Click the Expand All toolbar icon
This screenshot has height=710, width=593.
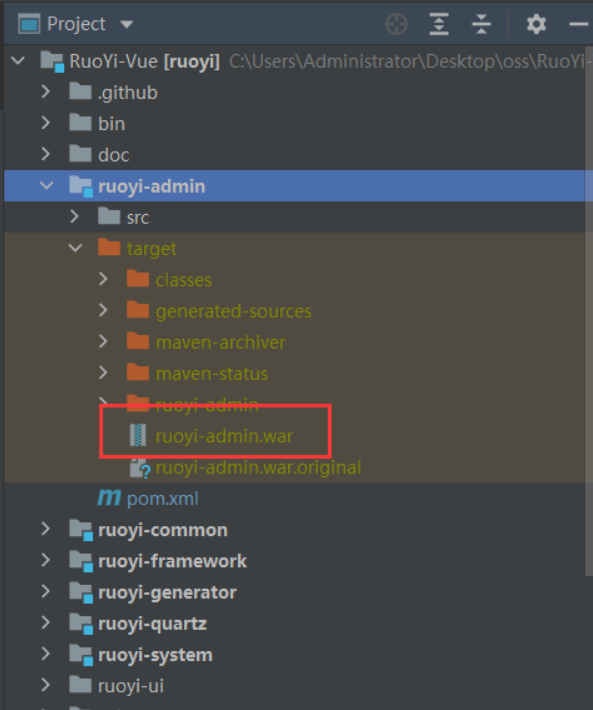[x=439, y=24]
